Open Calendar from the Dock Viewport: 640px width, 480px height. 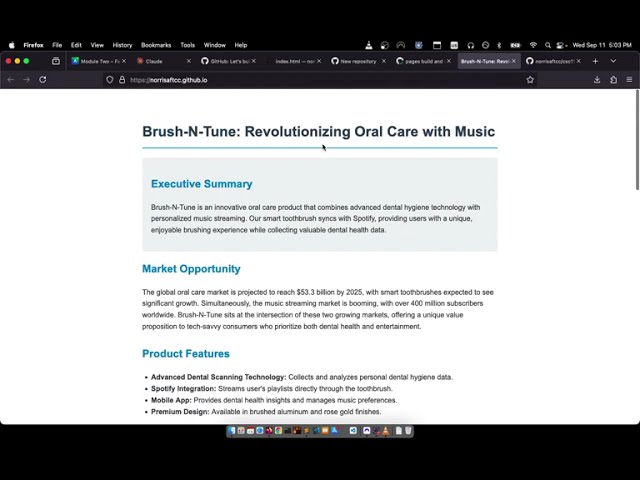(x=250, y=431)
